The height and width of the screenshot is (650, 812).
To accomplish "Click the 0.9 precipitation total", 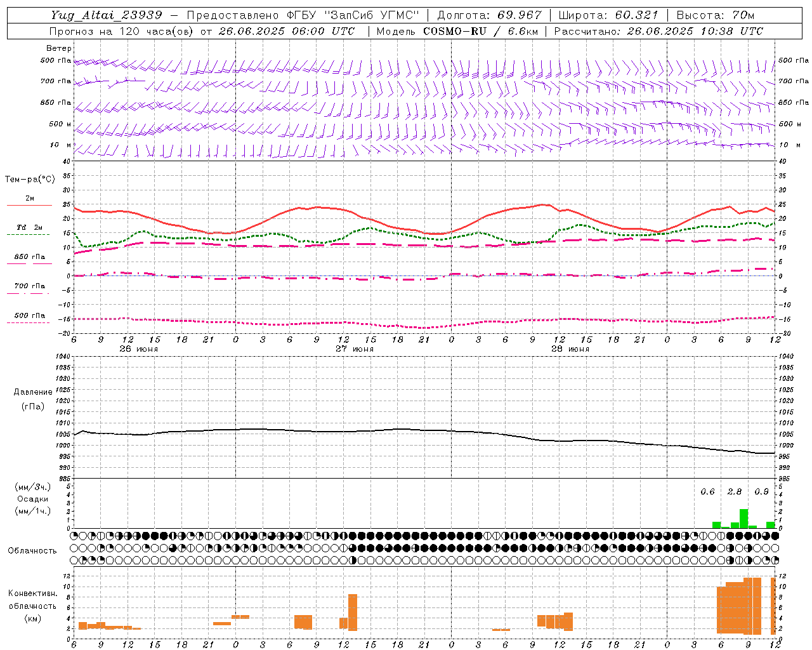I will click(761, 492).
